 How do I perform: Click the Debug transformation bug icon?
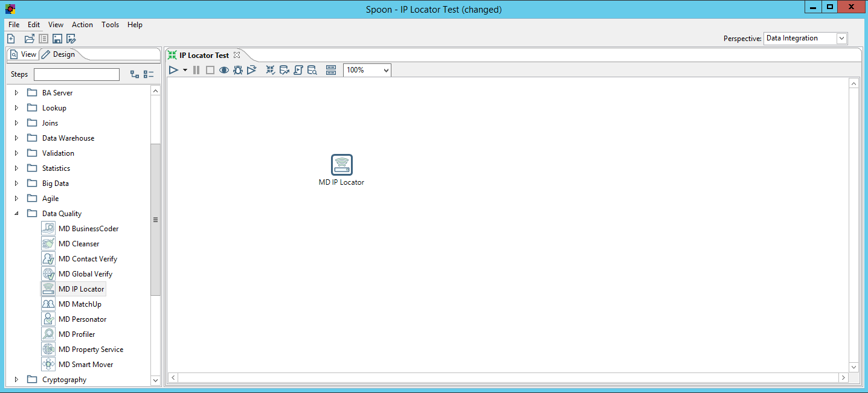click(238, 70)
